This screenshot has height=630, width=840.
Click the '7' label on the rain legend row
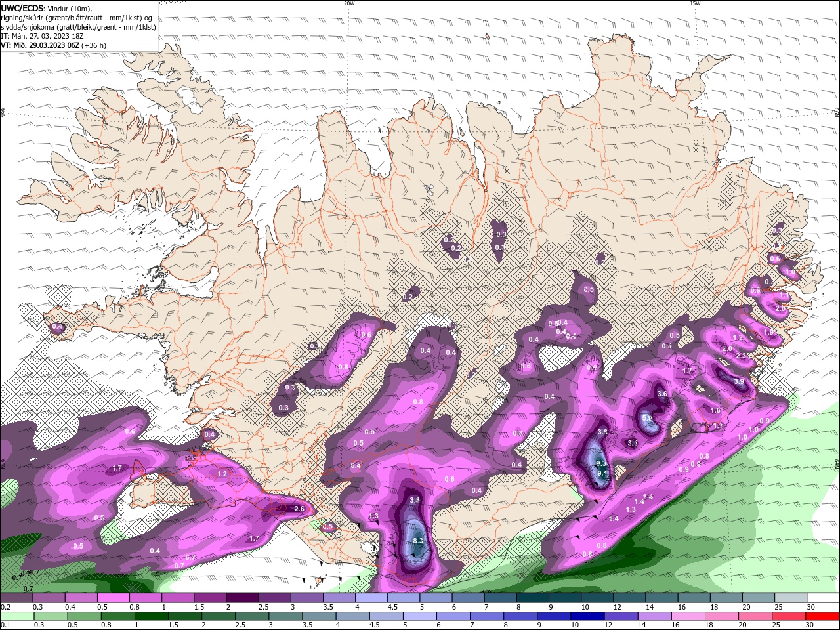[472, 625]
